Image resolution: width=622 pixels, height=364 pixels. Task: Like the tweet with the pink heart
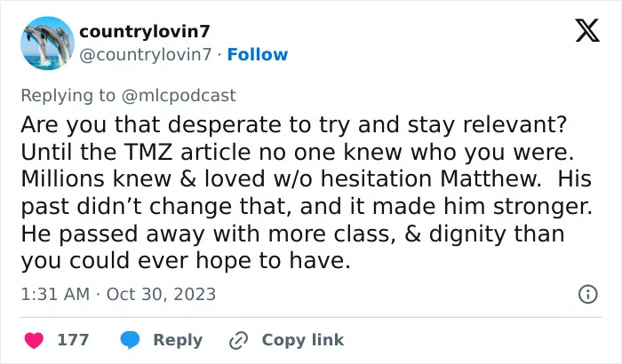pos(34,340)
